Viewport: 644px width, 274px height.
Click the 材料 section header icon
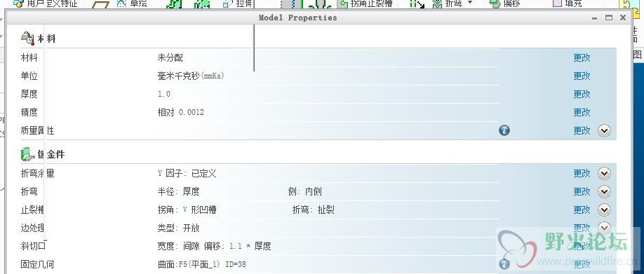[27, 39]
